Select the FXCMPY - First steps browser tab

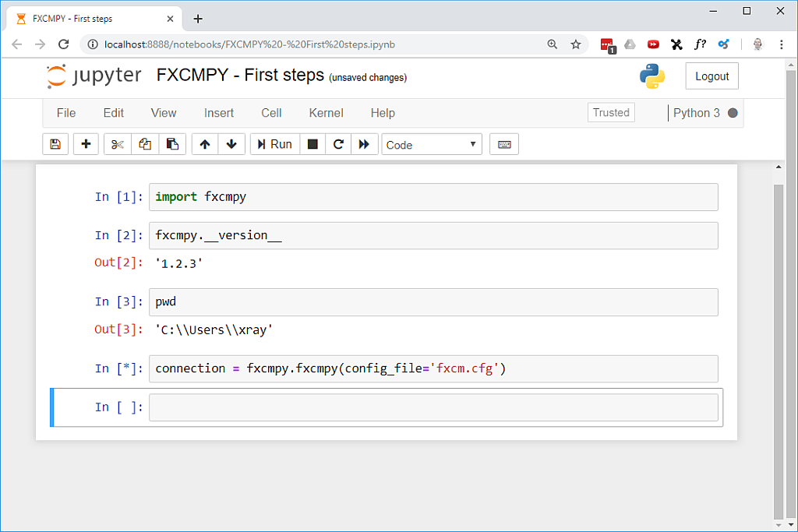point(94,19)
